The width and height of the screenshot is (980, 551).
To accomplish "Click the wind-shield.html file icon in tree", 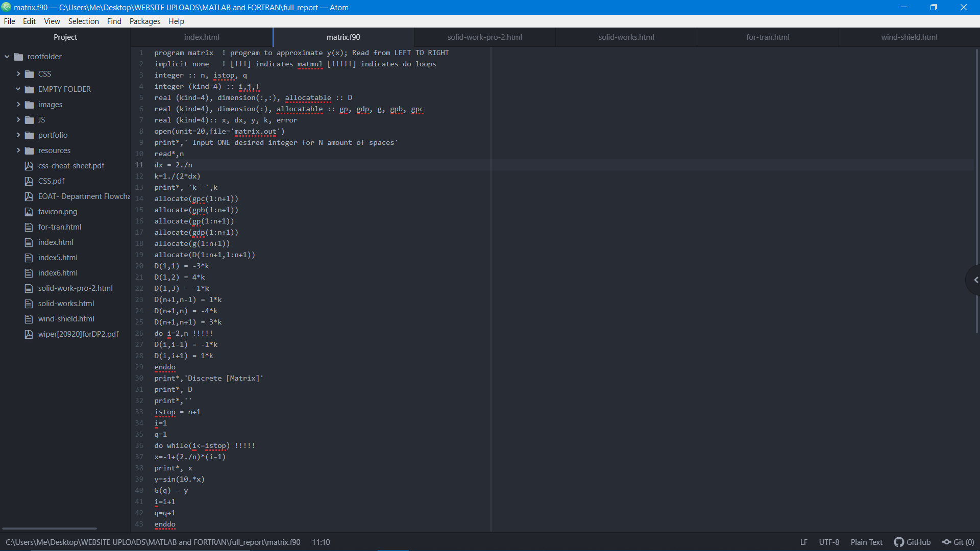I will 29,319.
